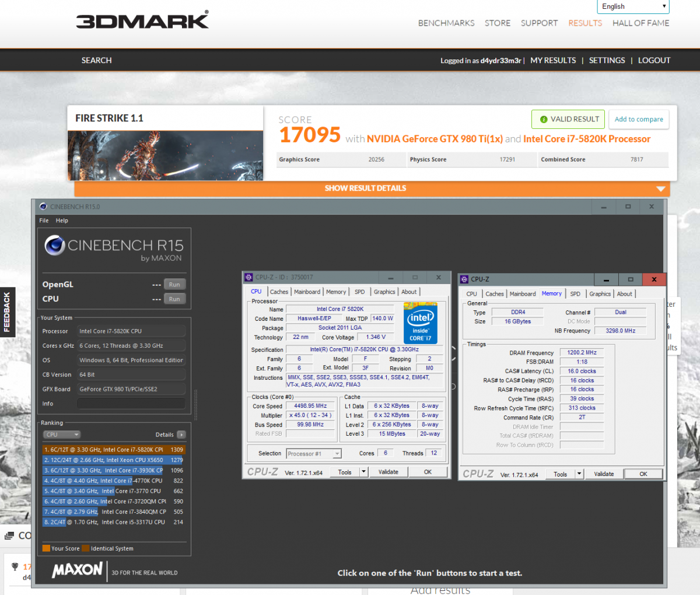This screenshot has width=700, height=595.
Task: Click the Valid Result button
Action: 569,119
